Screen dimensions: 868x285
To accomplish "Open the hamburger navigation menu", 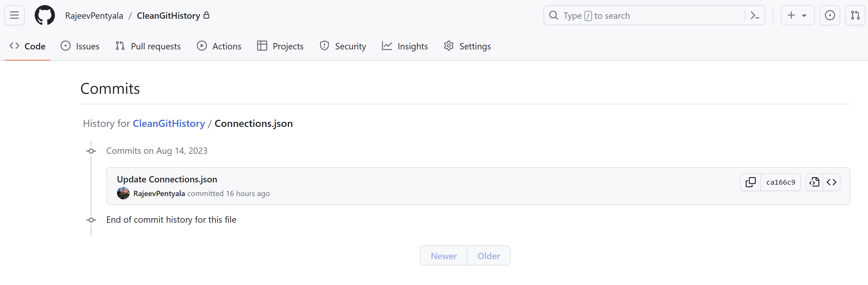I will [14, 15].
